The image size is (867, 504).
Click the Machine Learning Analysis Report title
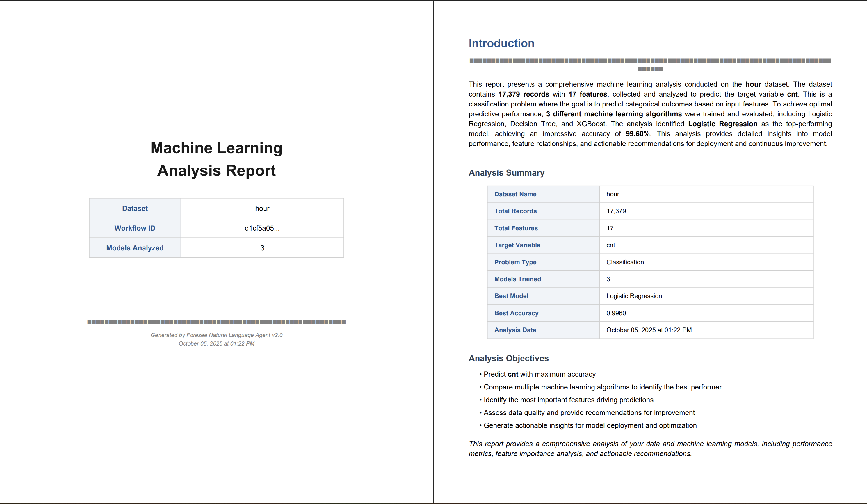tap(216, 159)
